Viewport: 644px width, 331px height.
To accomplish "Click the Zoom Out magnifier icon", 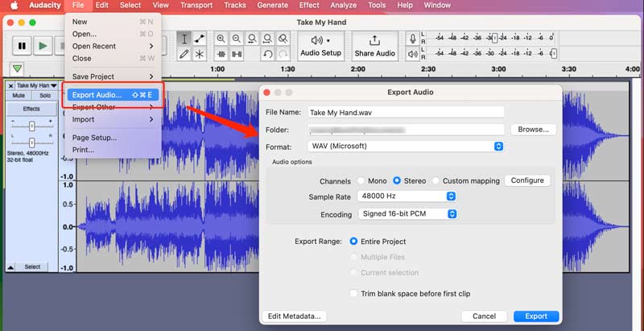I will pos(236,39).
